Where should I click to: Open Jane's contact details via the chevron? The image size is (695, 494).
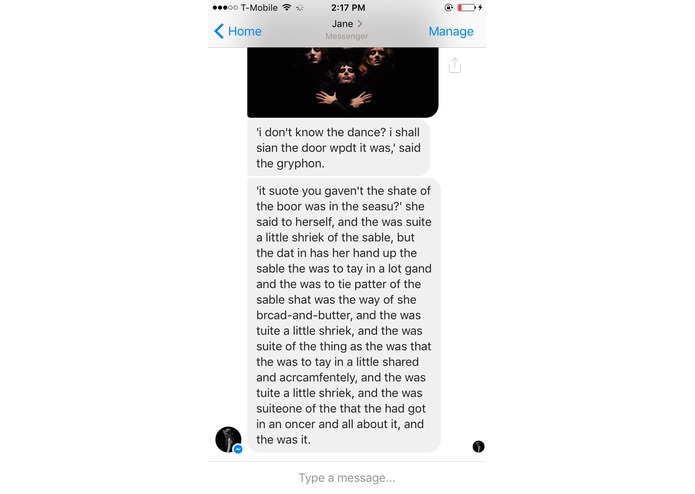(x=360, y=23)
